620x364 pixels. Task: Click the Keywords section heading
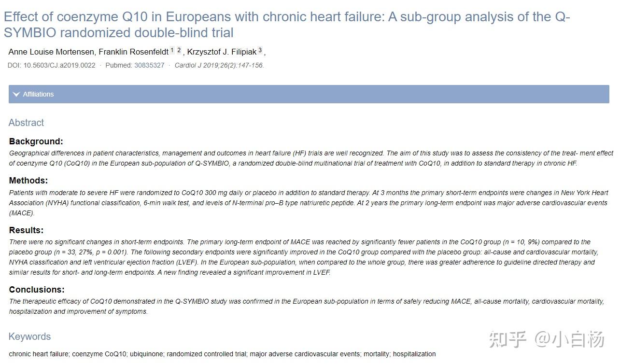(29, 336)
